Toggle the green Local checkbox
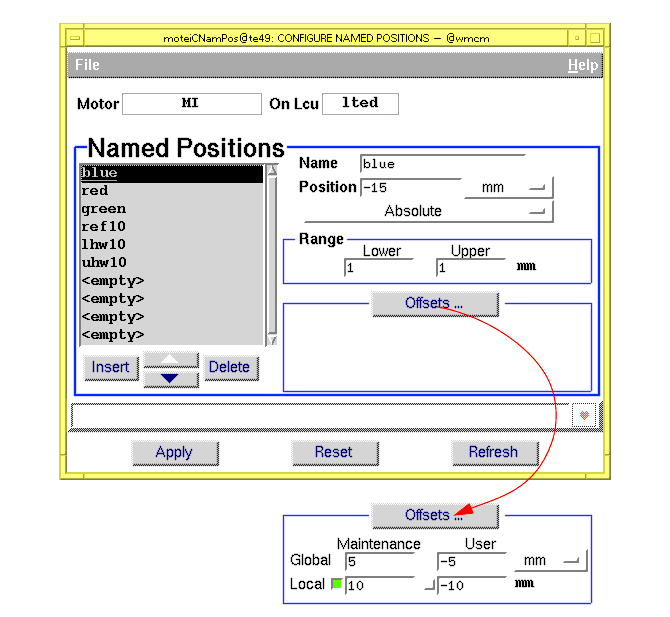670x617 pixels. click(x=337, y=584)
